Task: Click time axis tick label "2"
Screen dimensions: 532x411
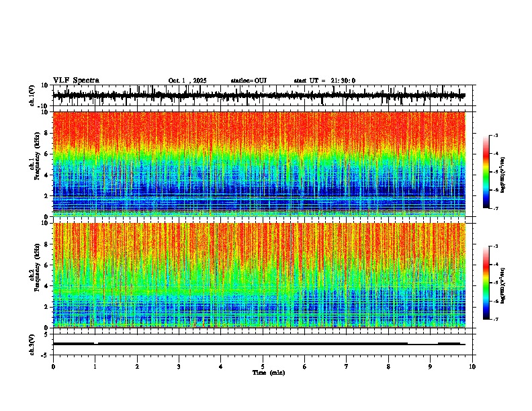Action: click(137, 367)
